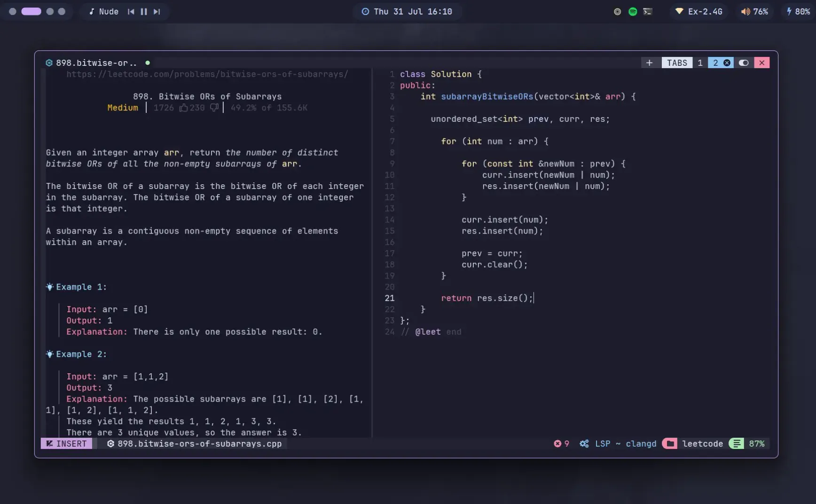
Task: Add a new tab with the plus button
Action: click(x=649, y=63)
